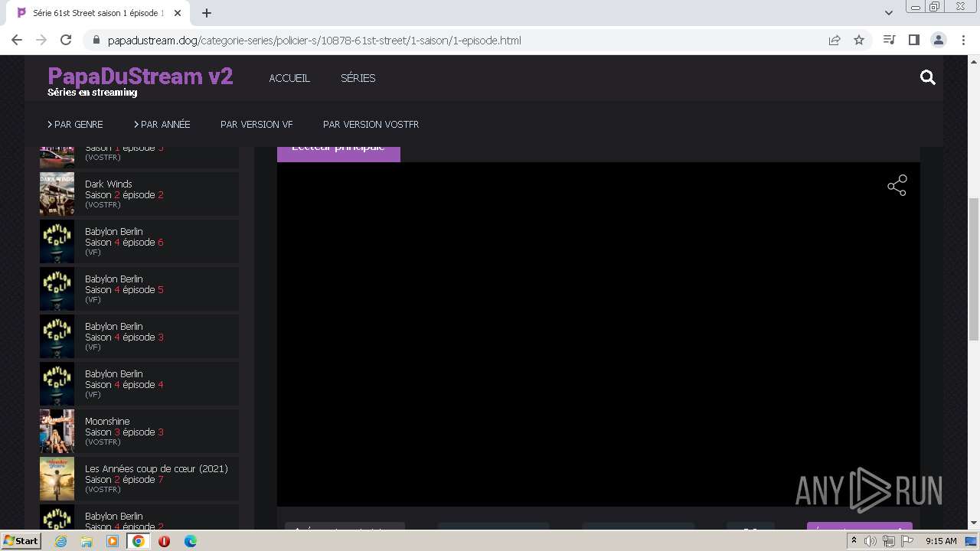Expand the PAR GENRE dropdown

pos(75,124)
